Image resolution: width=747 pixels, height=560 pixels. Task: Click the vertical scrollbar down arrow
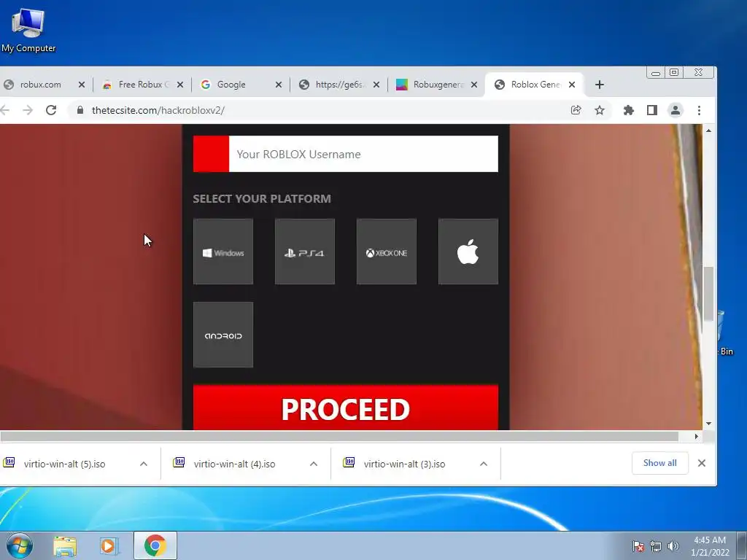tap(709, 424)
